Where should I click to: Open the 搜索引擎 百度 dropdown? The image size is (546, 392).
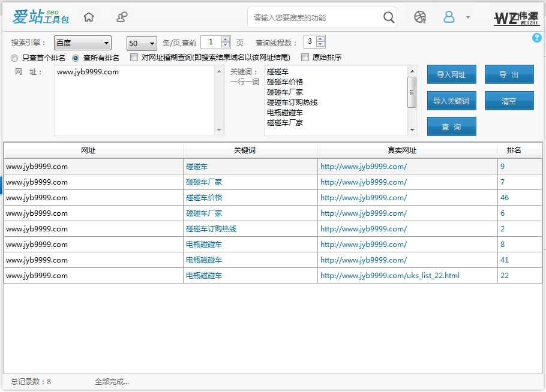(x=82, y=43)
